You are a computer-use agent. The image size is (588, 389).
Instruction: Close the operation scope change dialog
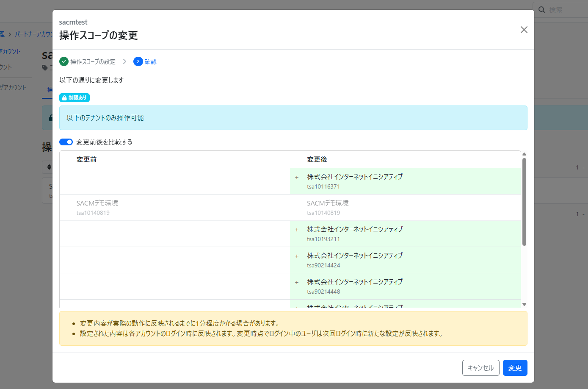pyautogui.click(x=524, y=30)
